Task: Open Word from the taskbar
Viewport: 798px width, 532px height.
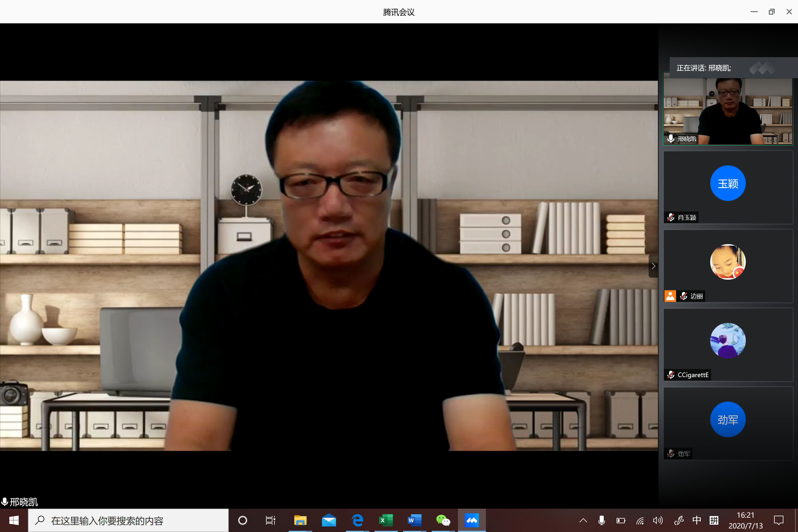Action: tap(414, 520)
